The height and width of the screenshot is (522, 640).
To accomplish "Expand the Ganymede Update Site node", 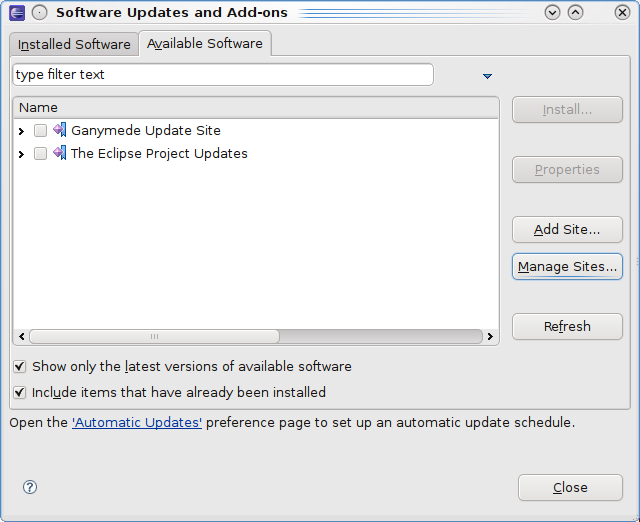I will click(21, 131).
